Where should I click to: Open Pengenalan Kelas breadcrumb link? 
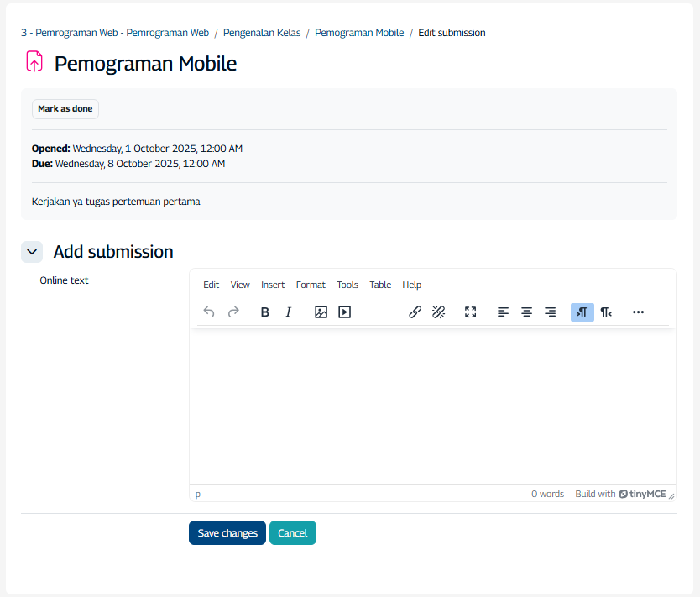[x=262, y=33]
